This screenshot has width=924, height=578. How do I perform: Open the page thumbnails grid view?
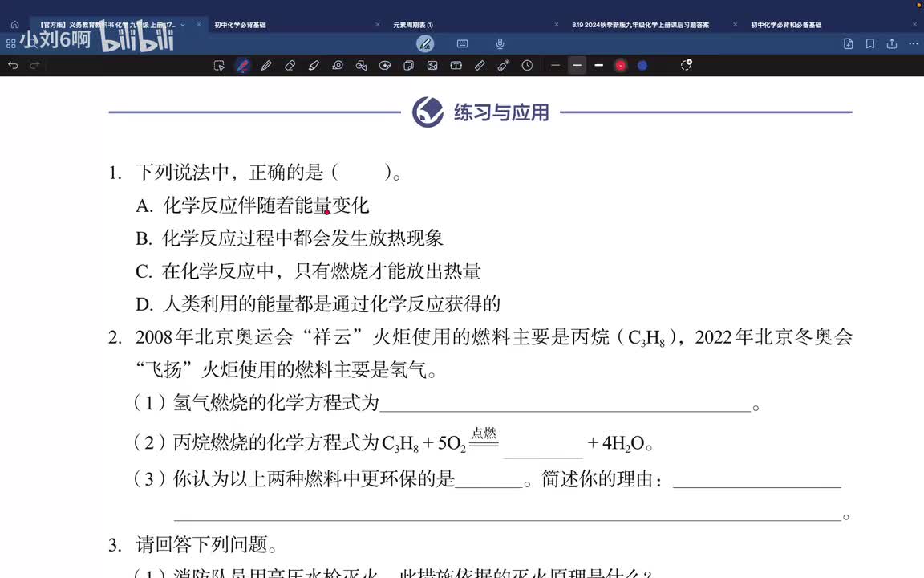(10, 43)
